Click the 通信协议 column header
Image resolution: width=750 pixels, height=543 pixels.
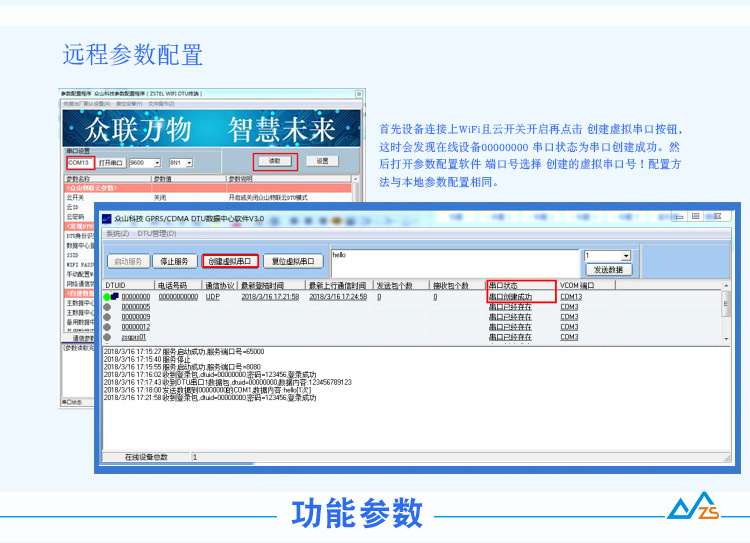pos(220,286)
